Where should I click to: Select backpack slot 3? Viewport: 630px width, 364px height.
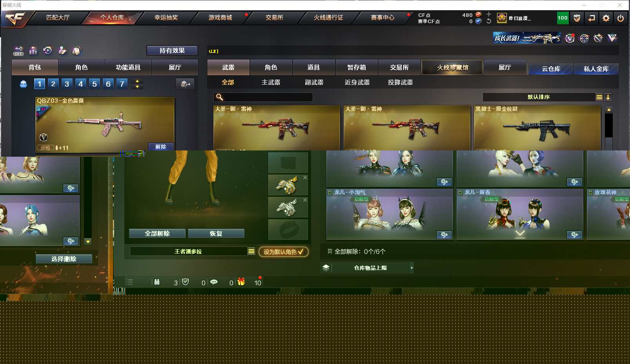[x=67, y=84]
